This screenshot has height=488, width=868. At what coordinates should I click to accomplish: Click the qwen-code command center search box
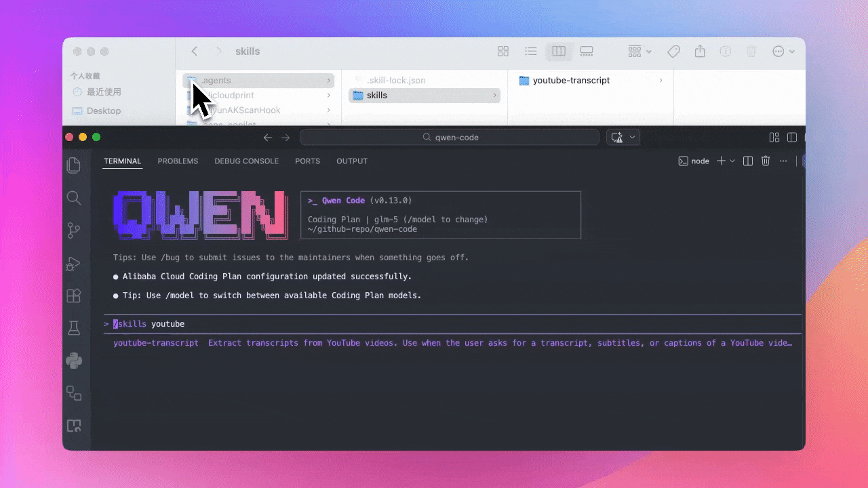tap(450, 138)
